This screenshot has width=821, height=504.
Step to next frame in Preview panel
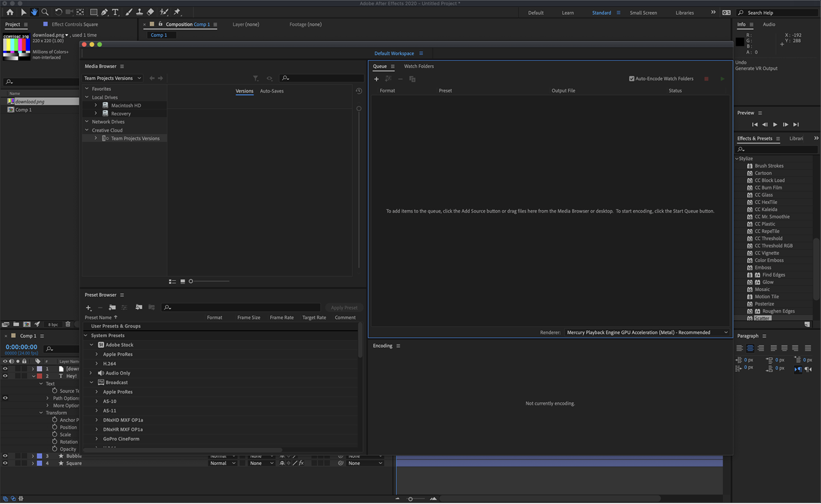(785, 124)
